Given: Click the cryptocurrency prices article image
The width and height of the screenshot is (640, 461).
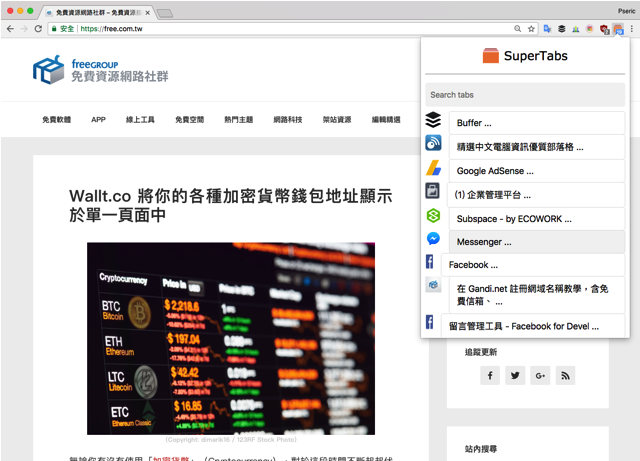Looking at the screenshot, I should (x=231, y=339).
